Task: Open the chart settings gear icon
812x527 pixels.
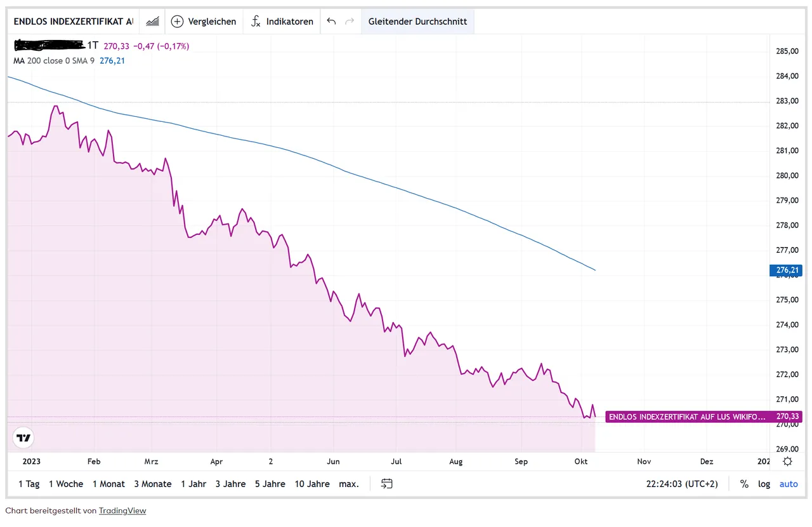Action: point(787,462)
